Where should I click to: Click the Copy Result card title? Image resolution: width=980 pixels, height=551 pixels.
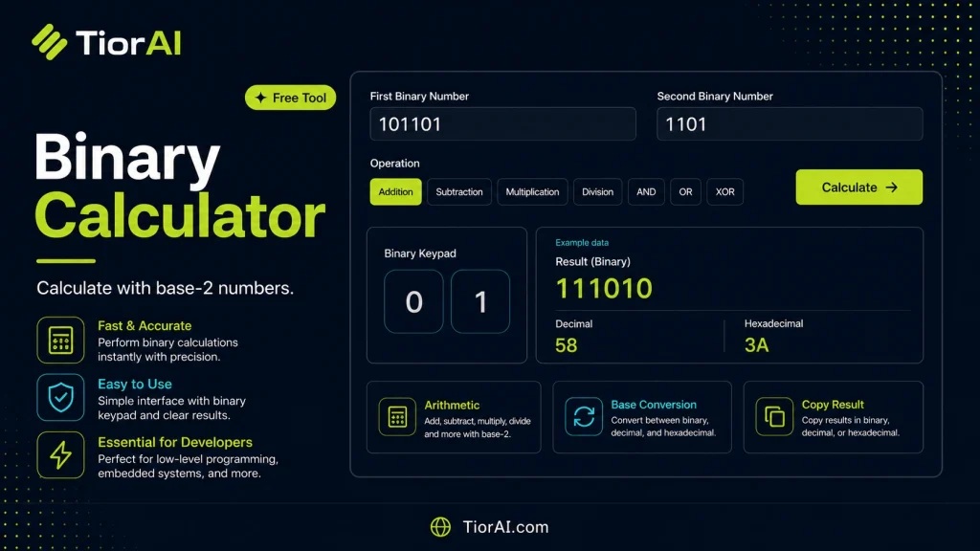(x=833, y=405)
